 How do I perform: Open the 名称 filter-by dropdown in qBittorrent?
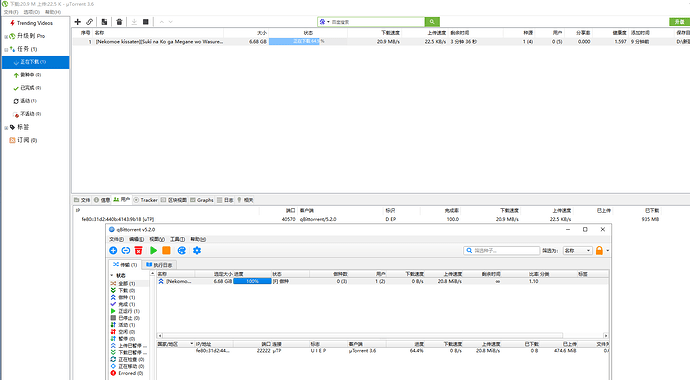(577, 250)
